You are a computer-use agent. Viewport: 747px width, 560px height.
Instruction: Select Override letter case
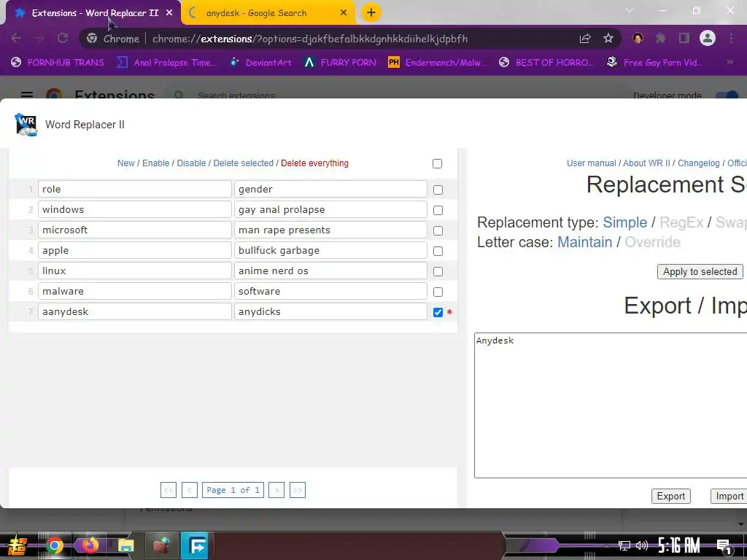[652, 242]
